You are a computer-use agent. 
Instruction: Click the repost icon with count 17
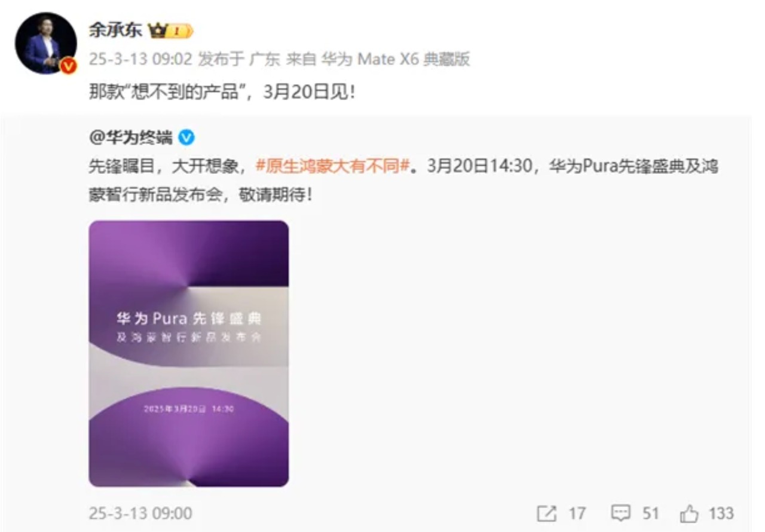[x=546, y=513]
